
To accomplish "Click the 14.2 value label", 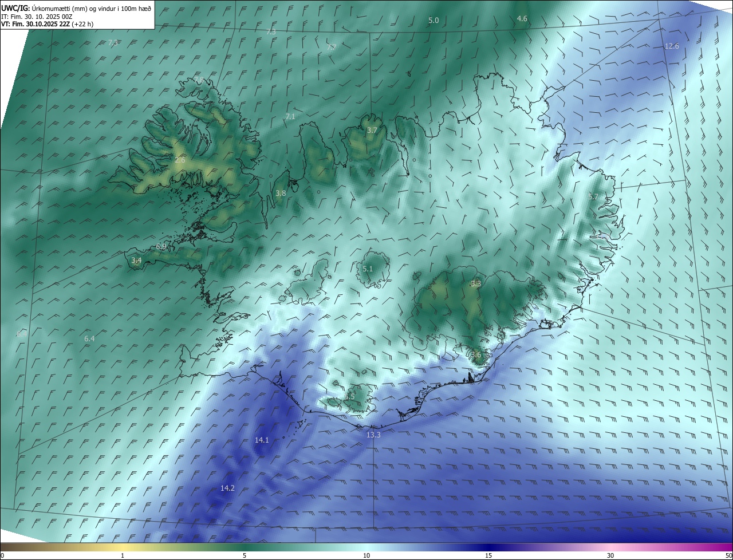I will coord(227,488).
